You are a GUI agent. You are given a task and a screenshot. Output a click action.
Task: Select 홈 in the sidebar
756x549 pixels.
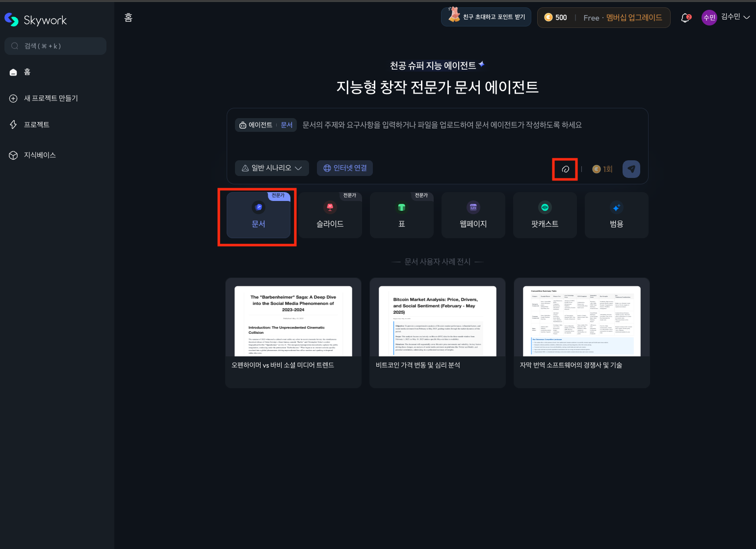tap(26, 72)
